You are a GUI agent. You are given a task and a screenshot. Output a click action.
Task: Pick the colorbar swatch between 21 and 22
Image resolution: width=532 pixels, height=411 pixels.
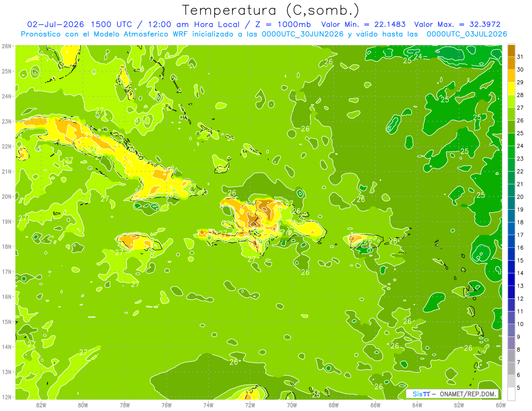point(511,178)
